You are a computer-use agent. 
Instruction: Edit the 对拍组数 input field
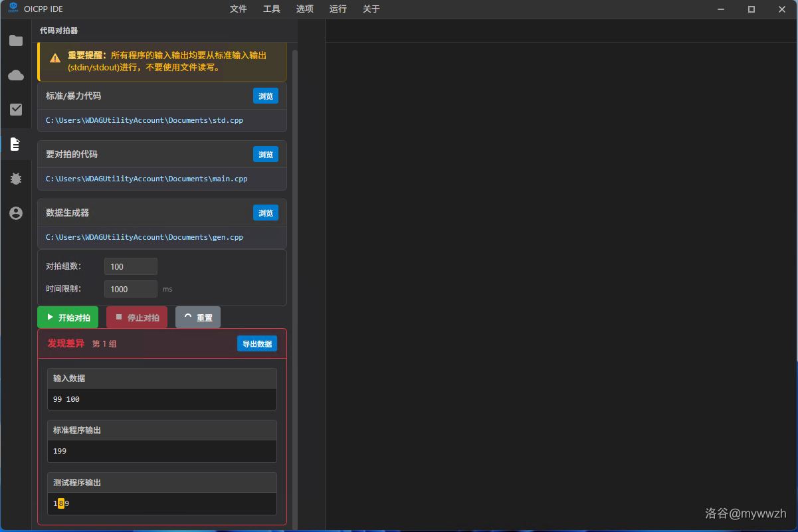pos(131,266)
